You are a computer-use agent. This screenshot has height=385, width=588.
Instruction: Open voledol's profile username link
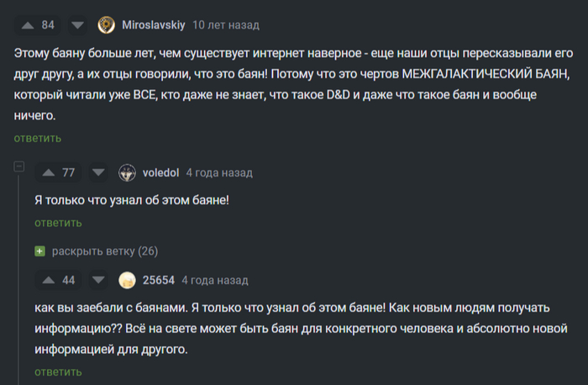(160, 172)
